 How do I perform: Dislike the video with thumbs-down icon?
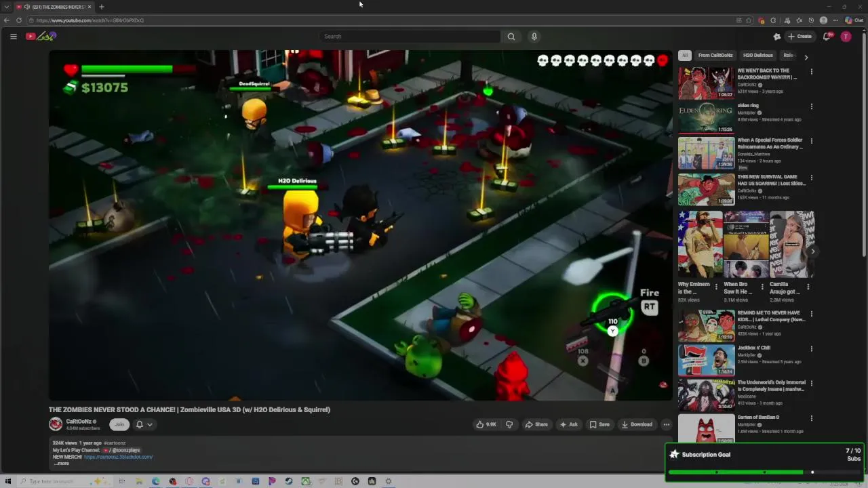509,424
